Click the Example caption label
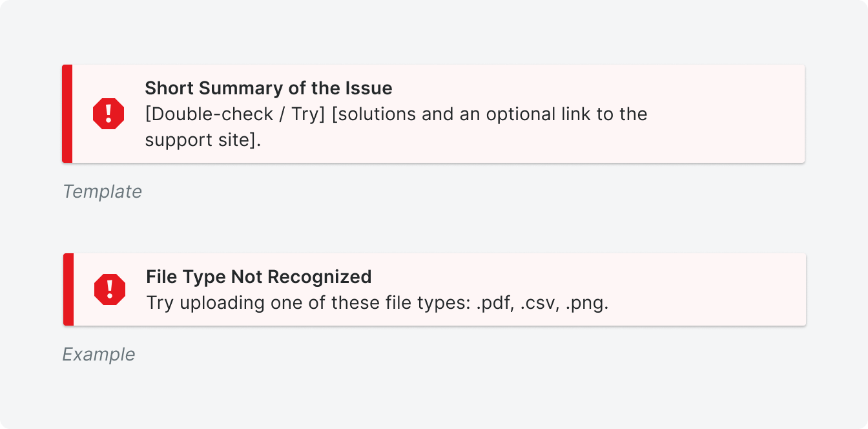 coord(99,355)
